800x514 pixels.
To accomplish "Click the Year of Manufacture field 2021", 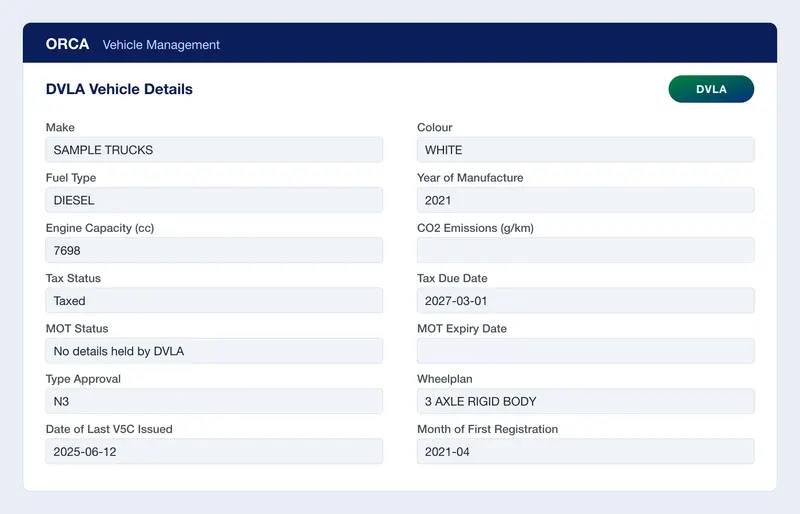I will click(x=585, y=200).
